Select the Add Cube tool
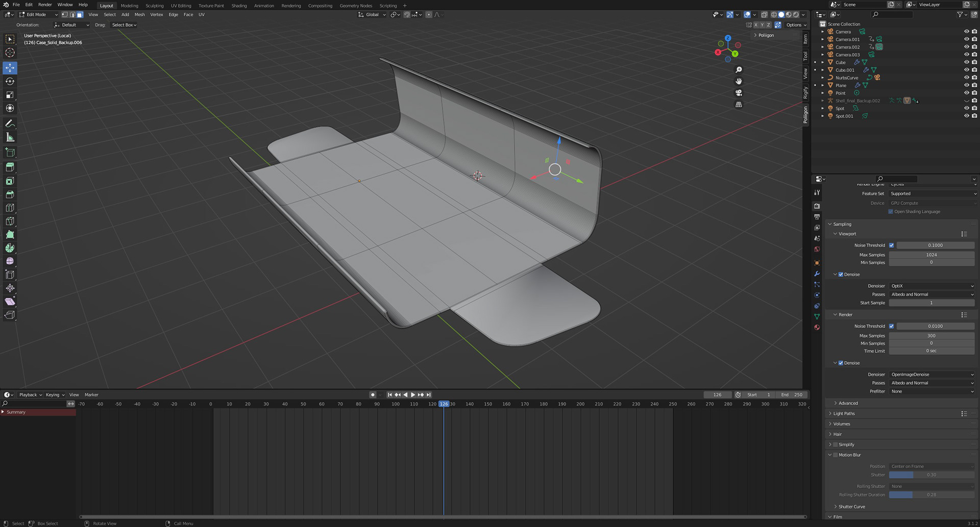The width and height of the screenshot is (980, 527). pyautogui.click(x=10, y=152)
